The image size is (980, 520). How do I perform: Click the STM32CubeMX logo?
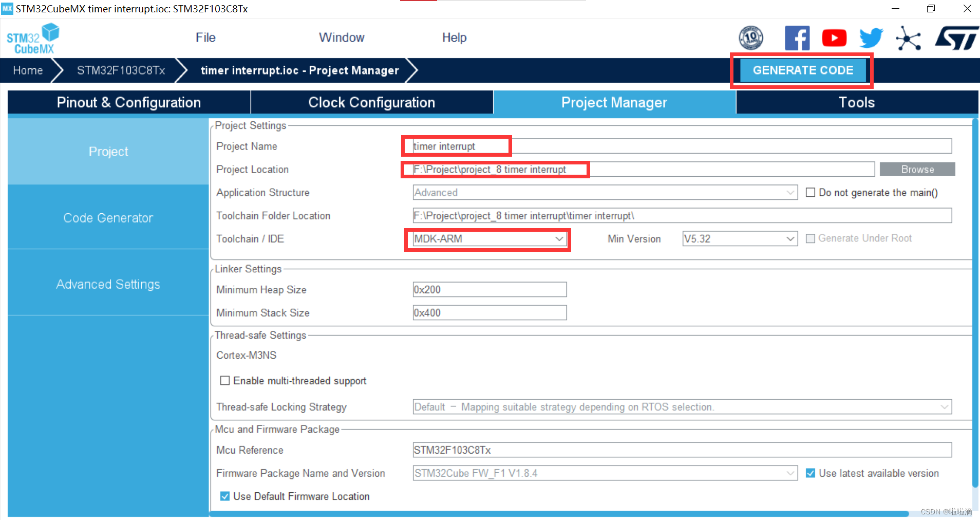pyautogui.click(x=32, y=38)
